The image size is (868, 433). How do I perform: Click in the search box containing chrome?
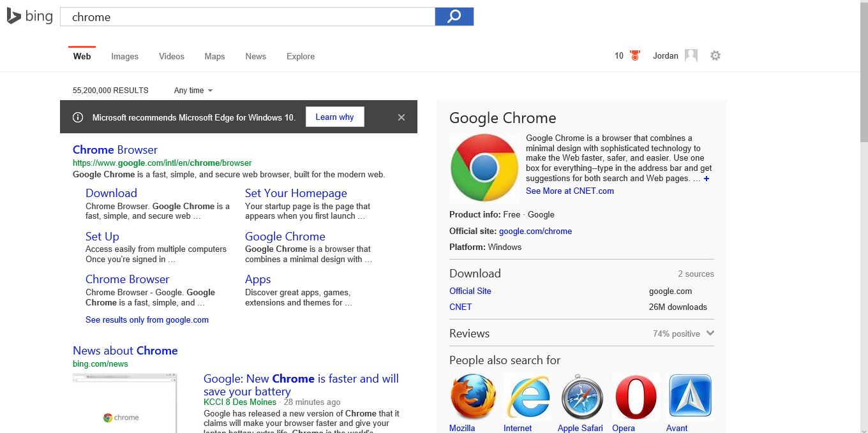(248, 17)
